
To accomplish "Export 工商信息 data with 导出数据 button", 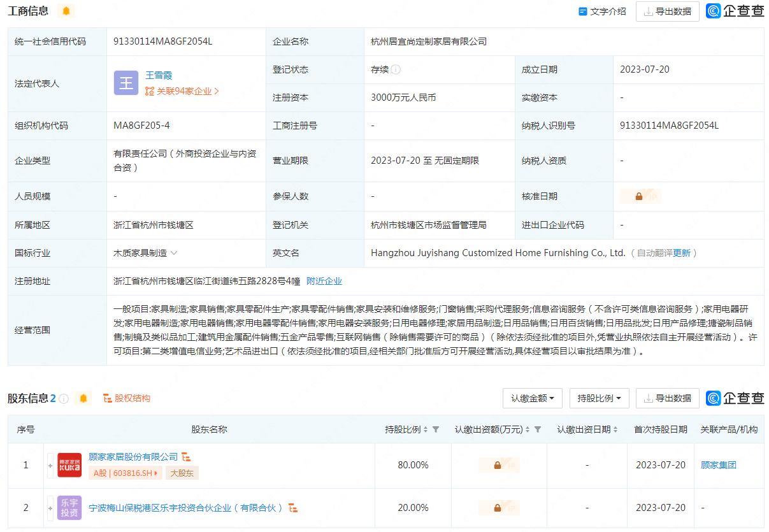I will tap(667, 11).
